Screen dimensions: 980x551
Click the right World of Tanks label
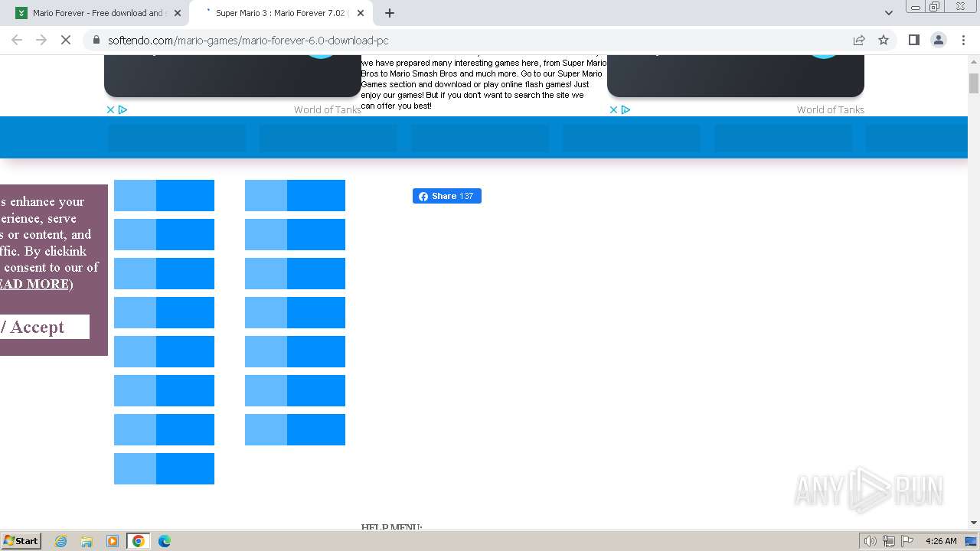[x=830, y=109]
